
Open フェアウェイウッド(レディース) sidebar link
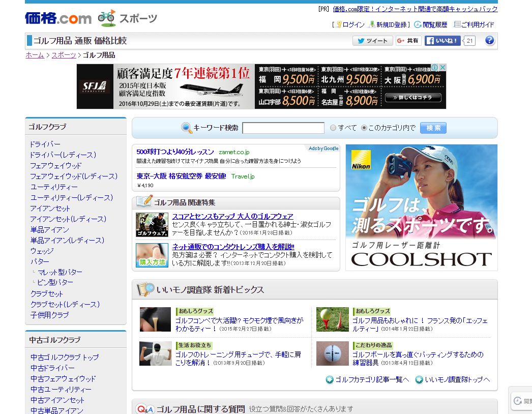point(74,176)
